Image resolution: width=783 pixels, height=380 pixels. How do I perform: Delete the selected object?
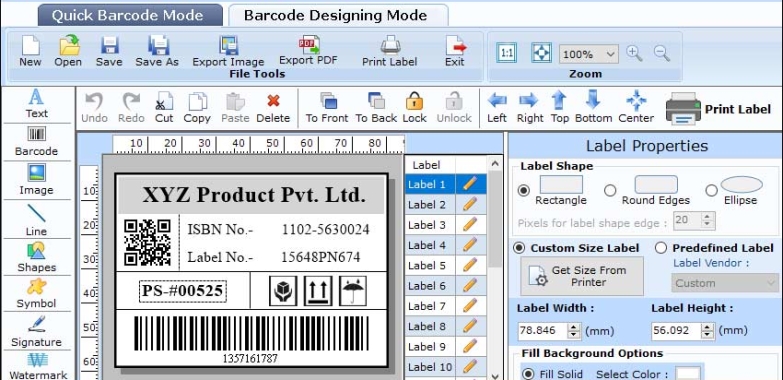coord(273,108)
